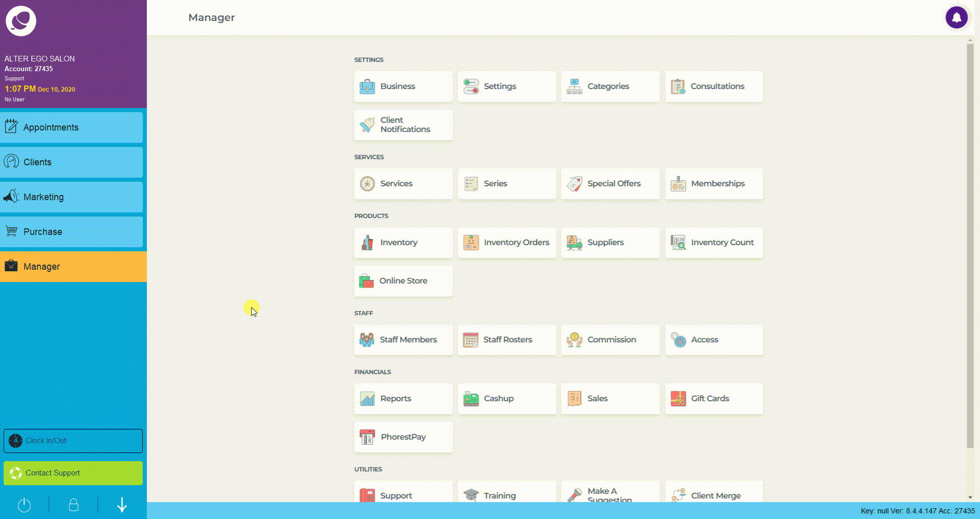
Task: Open the Marketing menu item
Action: [72, 197]
